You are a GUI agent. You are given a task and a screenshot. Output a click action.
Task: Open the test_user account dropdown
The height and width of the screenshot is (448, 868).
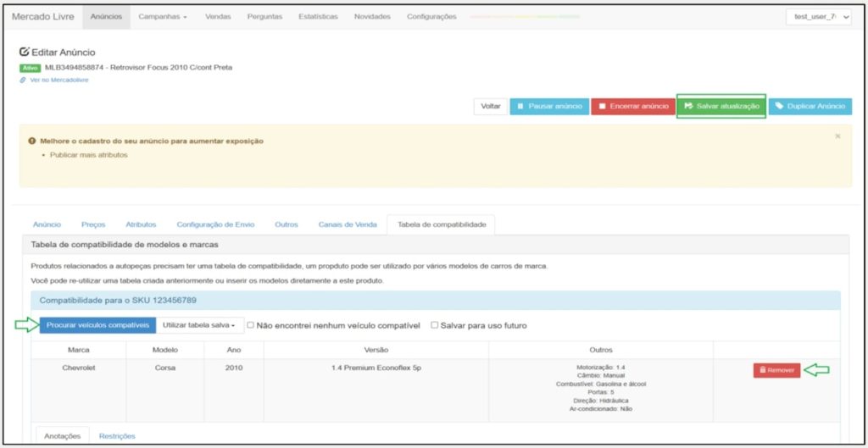(819, 17)
